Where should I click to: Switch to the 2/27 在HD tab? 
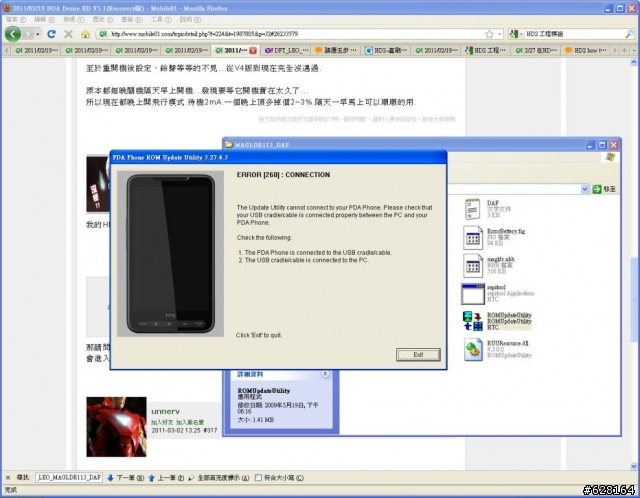point(536,50)
